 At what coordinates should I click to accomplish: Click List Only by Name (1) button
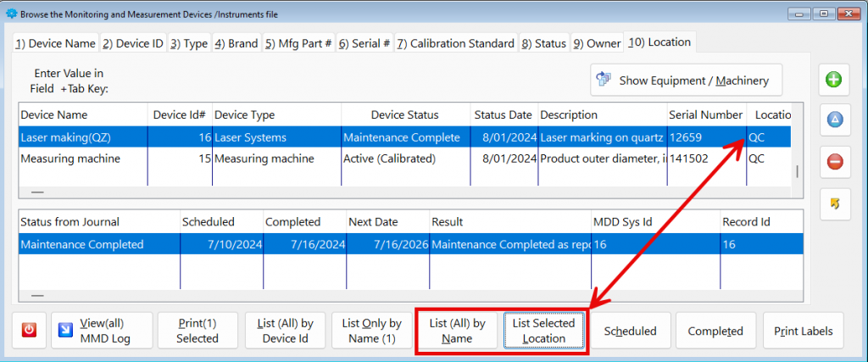[x=372, y=331]
